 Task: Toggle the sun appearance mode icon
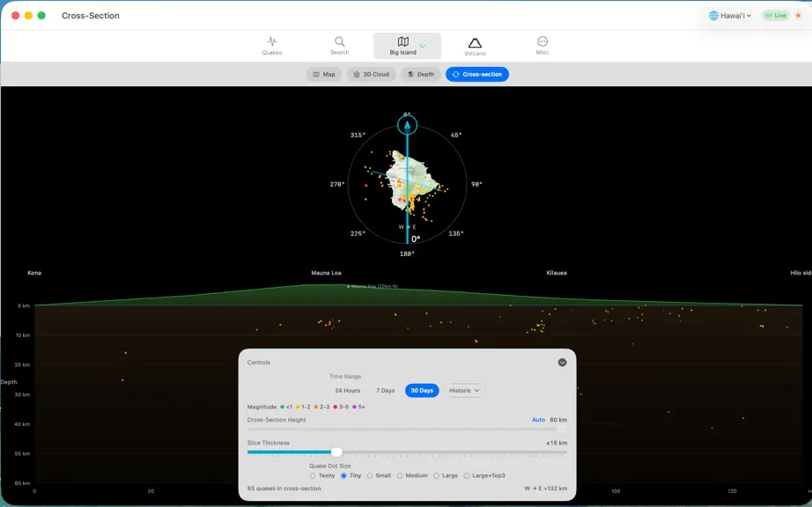(798, 16)
